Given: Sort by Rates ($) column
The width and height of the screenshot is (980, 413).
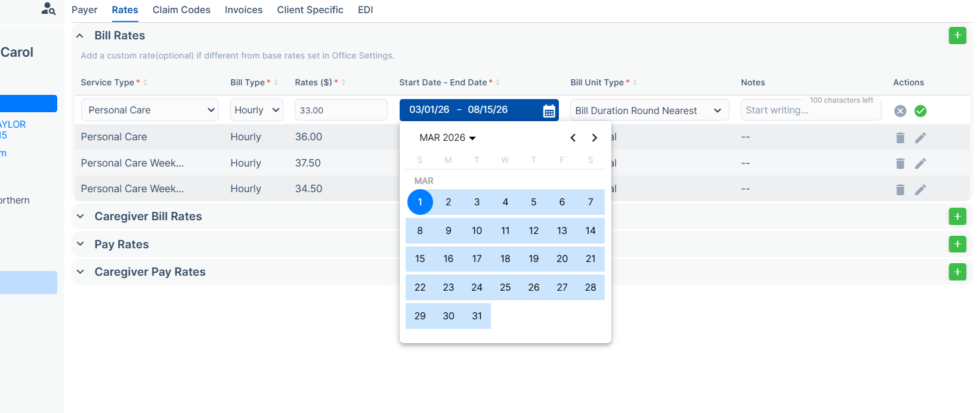Looking at the screenshot, I should pyautogui.click(x=343, y=82).
